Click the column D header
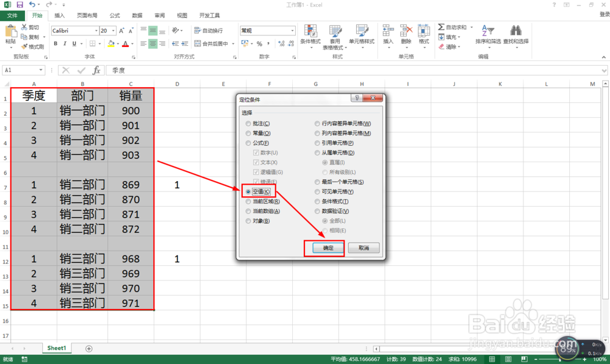Image resolution: width=610 pixels, height=364 pixels. coord(177,84)
